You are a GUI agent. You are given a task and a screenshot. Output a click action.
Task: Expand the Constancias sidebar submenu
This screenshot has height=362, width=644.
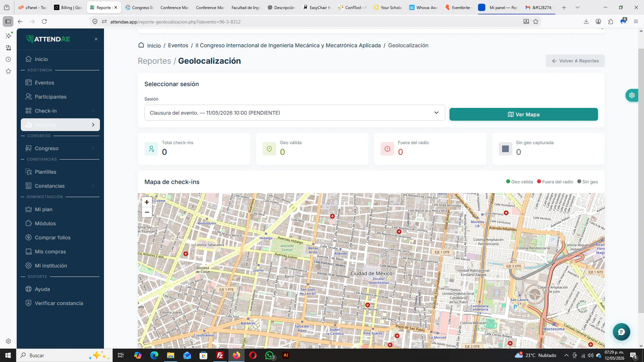tap(60, 186)
